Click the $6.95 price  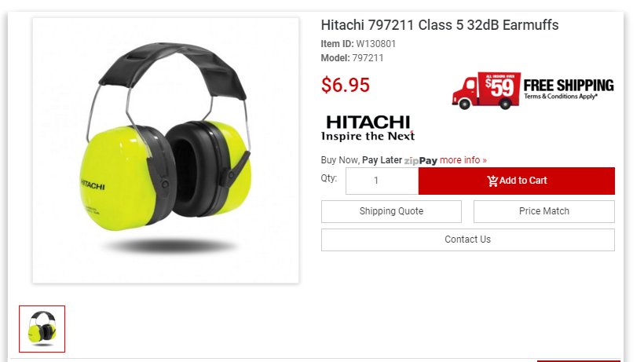point(346,85)
